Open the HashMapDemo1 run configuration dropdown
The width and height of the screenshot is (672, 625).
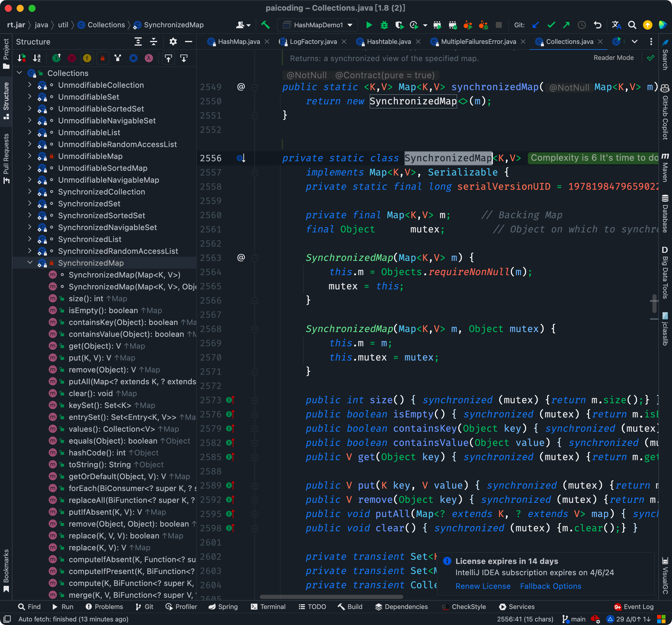point(351,25)
